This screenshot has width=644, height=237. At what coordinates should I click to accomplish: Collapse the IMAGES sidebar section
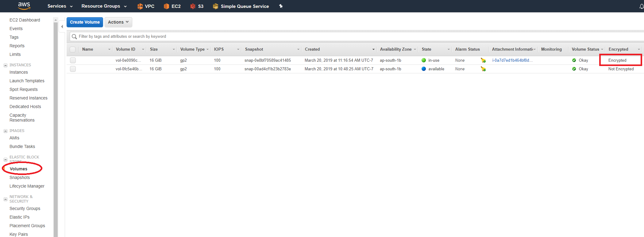coord(5,131)
